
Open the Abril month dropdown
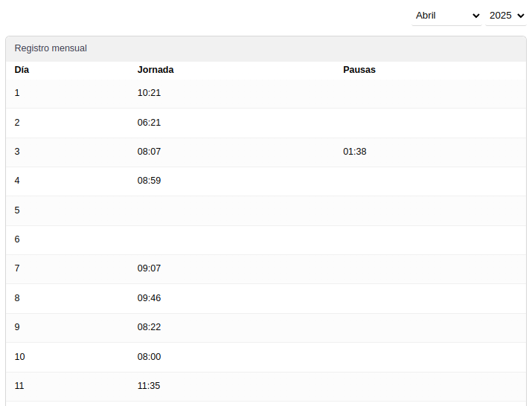(446, 16)
